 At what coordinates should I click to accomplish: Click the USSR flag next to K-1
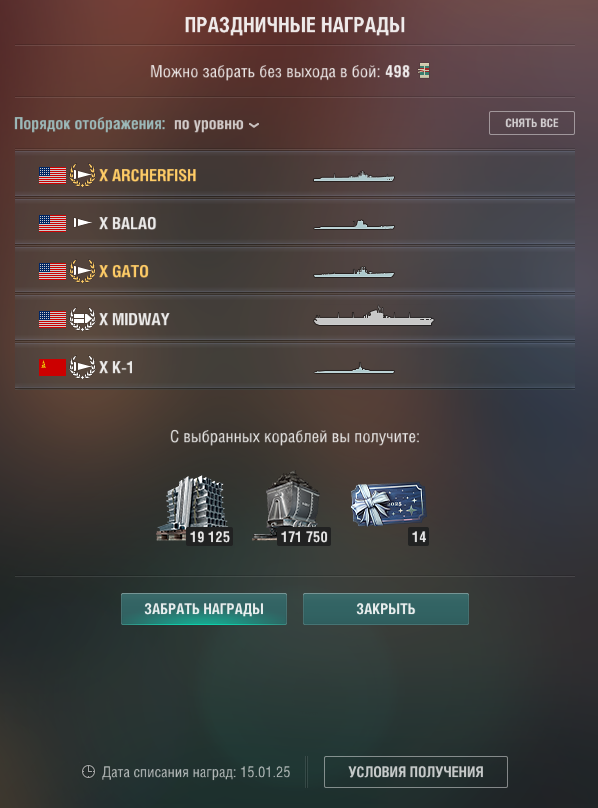(53, 367)
